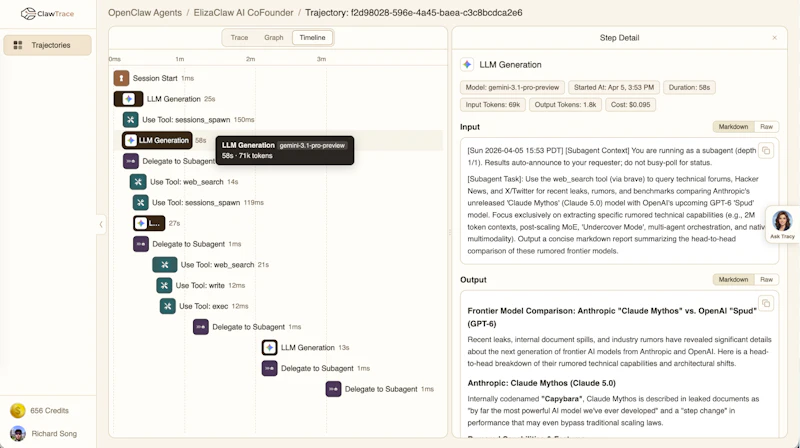
Task: Click the 1m timeline marker
Action: pyautogui.click(x=180, y=59)
